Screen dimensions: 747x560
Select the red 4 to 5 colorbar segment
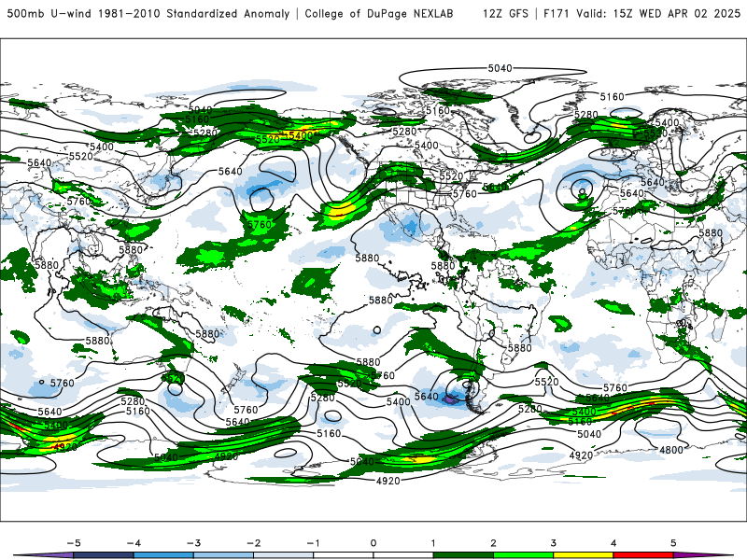tap(643, 555)
